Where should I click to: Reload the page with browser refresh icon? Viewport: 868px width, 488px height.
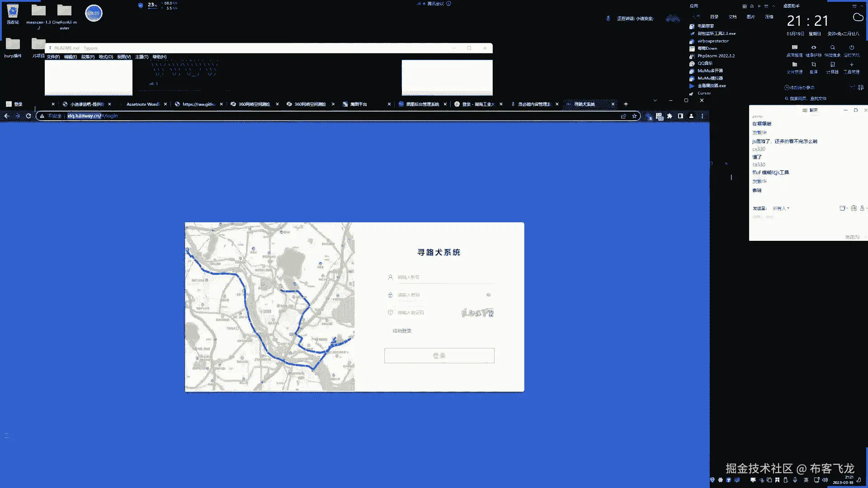pyautogui.click(x=28, y=116)
